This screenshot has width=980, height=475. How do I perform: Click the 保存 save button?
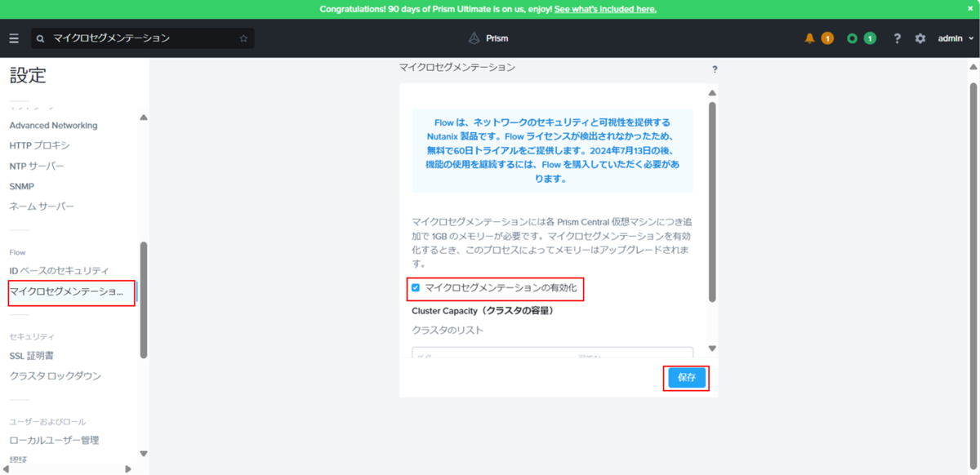click(686, 378)
